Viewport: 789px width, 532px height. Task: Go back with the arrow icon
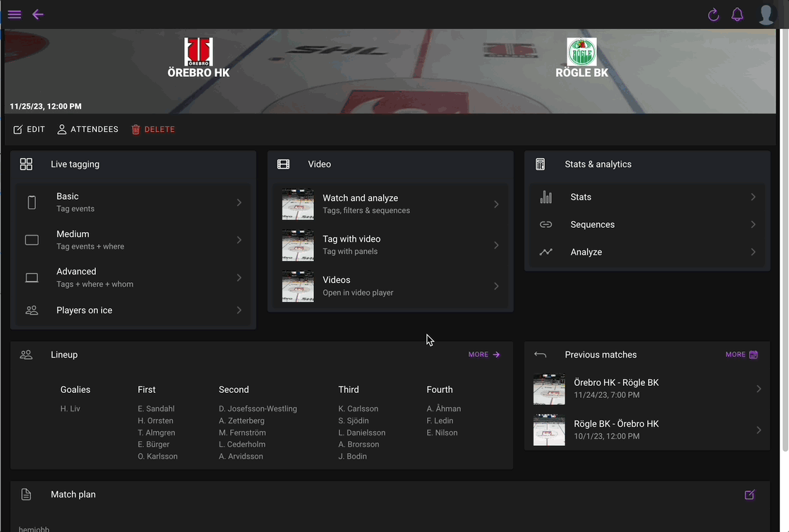tap(37, 14)
